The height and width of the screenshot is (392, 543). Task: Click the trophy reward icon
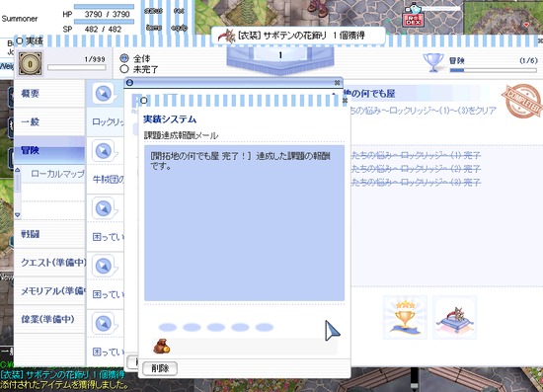405,318
